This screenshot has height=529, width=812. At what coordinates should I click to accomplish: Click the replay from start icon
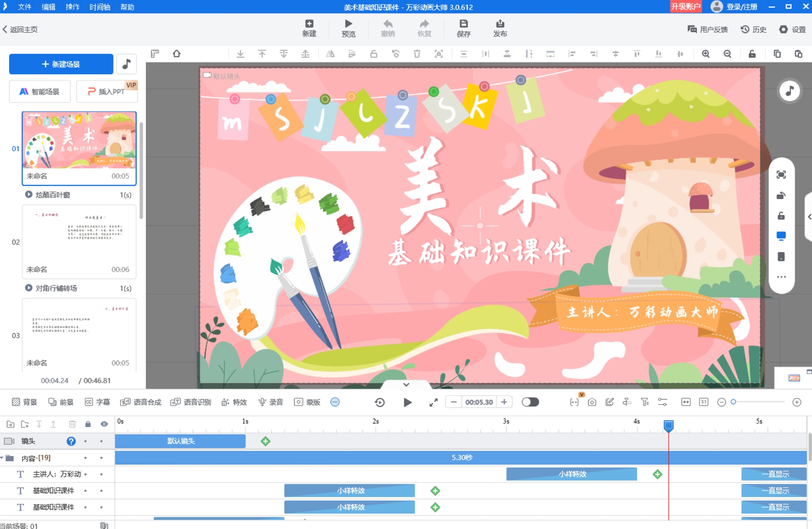(379, 402)
